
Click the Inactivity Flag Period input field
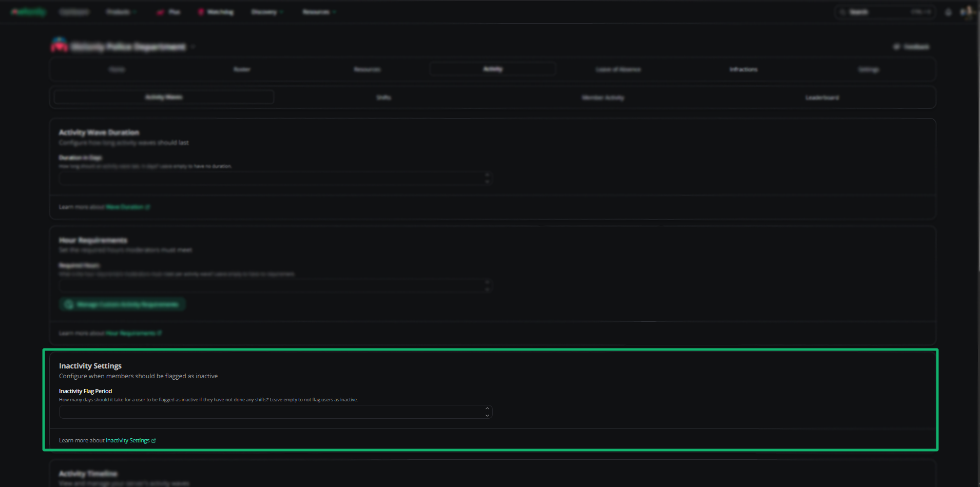click(276, 412)
